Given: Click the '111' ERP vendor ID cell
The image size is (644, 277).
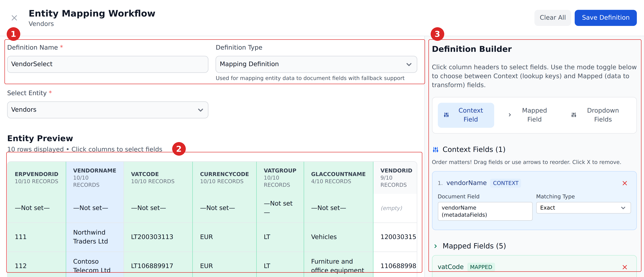Looking at the screenshot, I should pyautogui.click(x=37, y=237).
